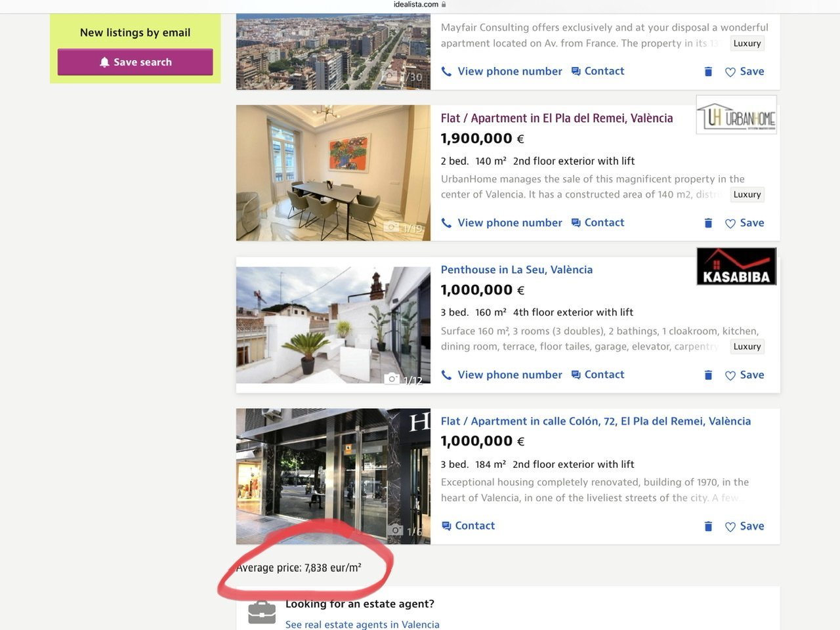
Task: Save the El Pla del Remei flat with heart icon
Action: 744,223
